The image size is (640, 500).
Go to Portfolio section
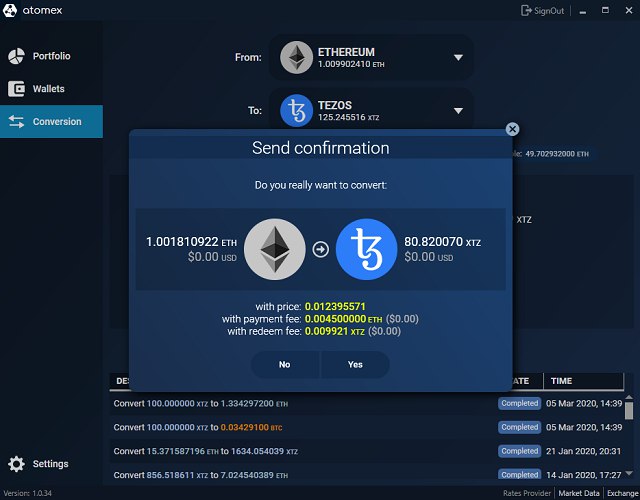tap(51, 56)
